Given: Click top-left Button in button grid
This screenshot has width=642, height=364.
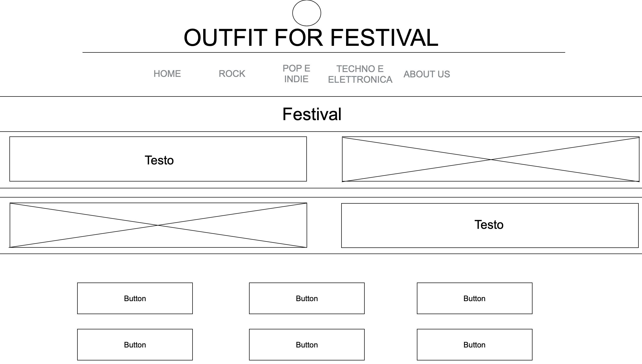Looking at the screenshot, I should pyautogui.click(x=135, y=298).
